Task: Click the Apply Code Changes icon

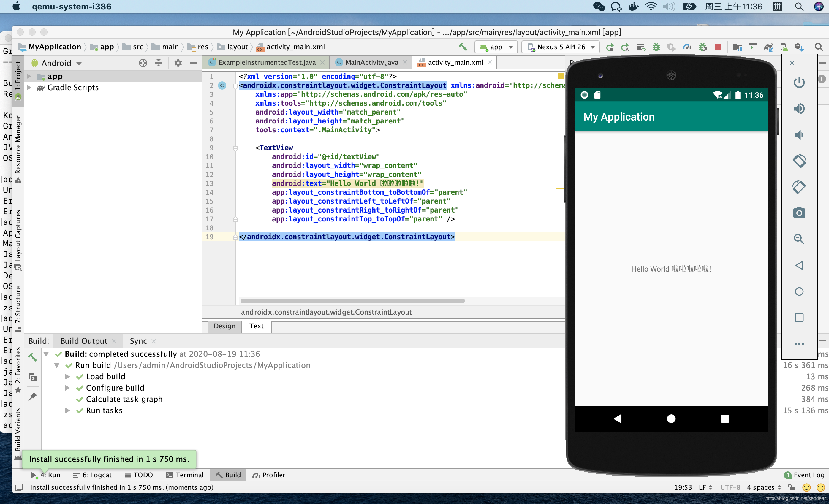Action: [641, 47]
